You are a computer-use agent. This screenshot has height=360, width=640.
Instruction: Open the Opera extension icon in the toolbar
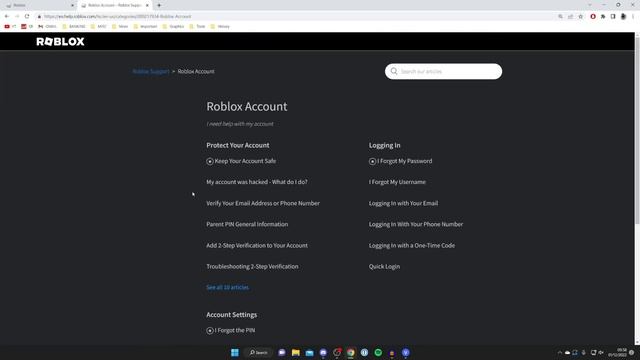593,16
